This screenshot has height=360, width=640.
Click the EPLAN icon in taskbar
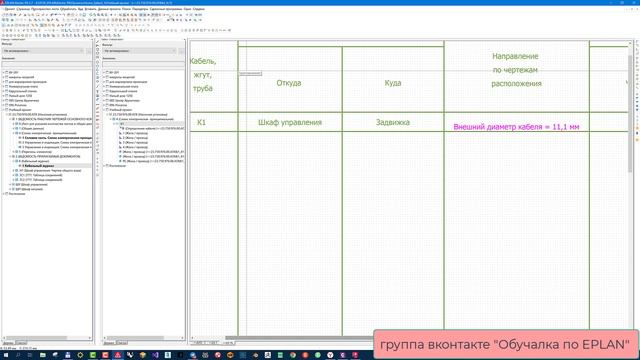tap(118, 355)
